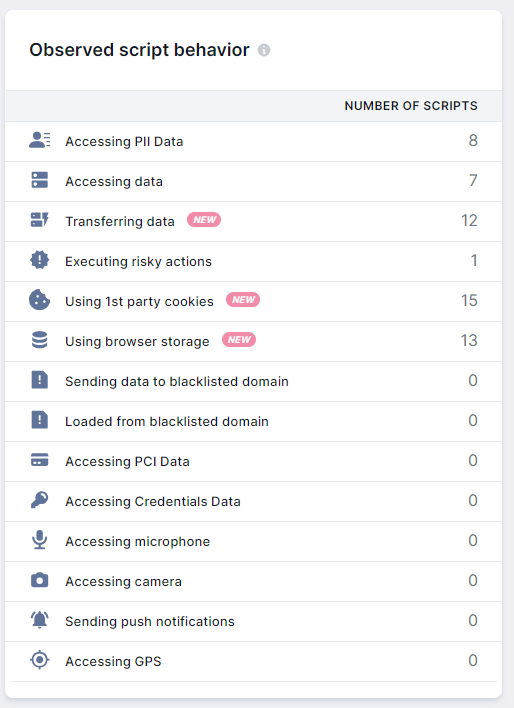Select the Accessing PII Data label
The image size is (514, 708).
click(124, 141)
